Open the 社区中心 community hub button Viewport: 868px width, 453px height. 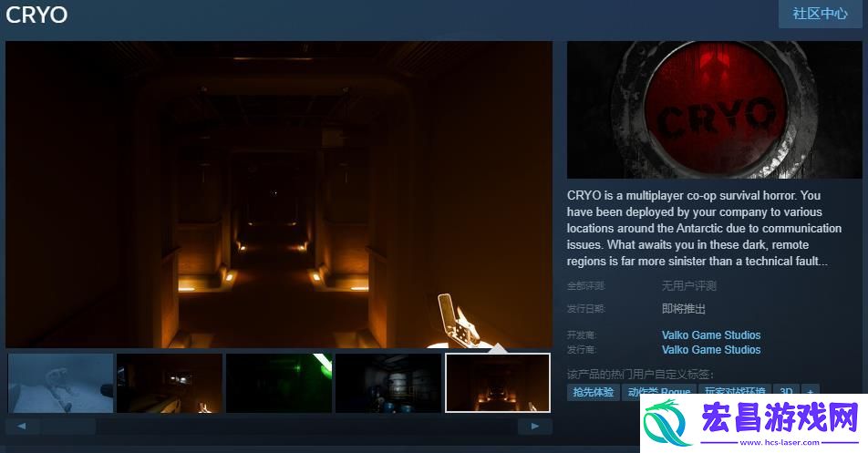pyautogui.click(x=820, y=14)
